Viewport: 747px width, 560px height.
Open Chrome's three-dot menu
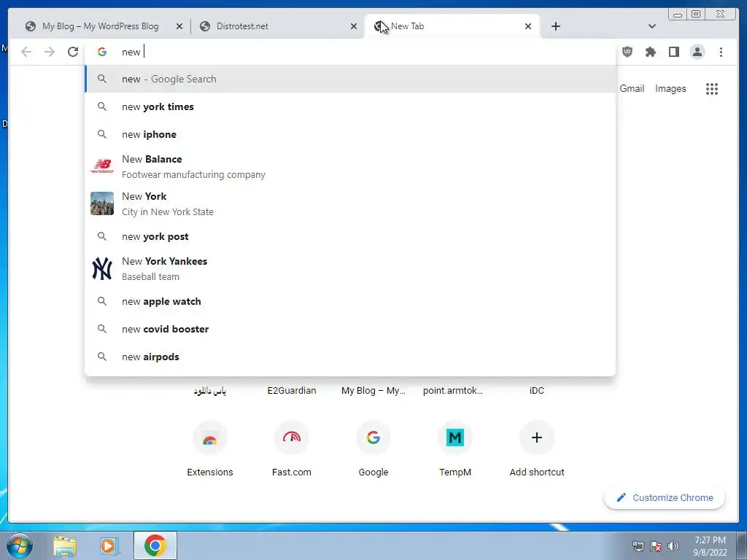click(721, 52)
